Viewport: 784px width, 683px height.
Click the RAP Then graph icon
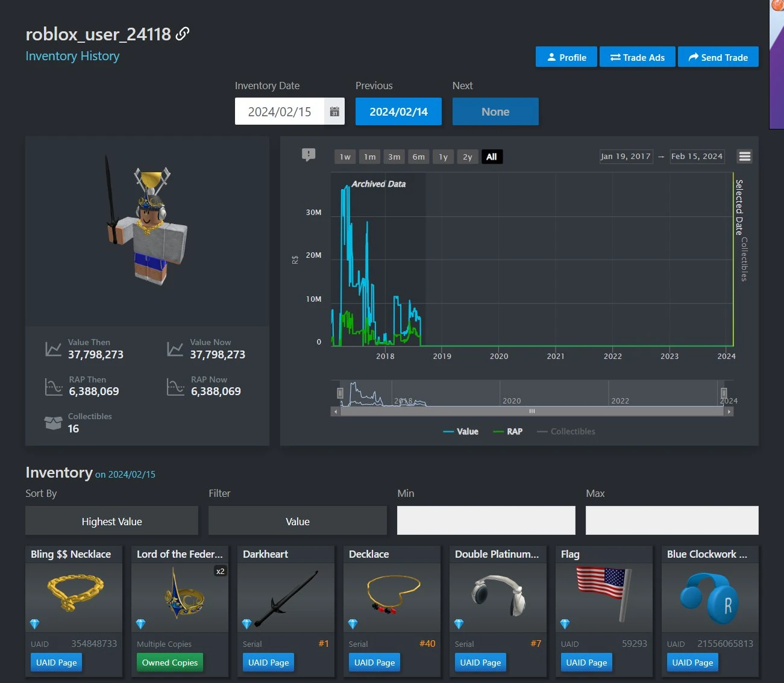pyautogui.click(x=54, y=386)
